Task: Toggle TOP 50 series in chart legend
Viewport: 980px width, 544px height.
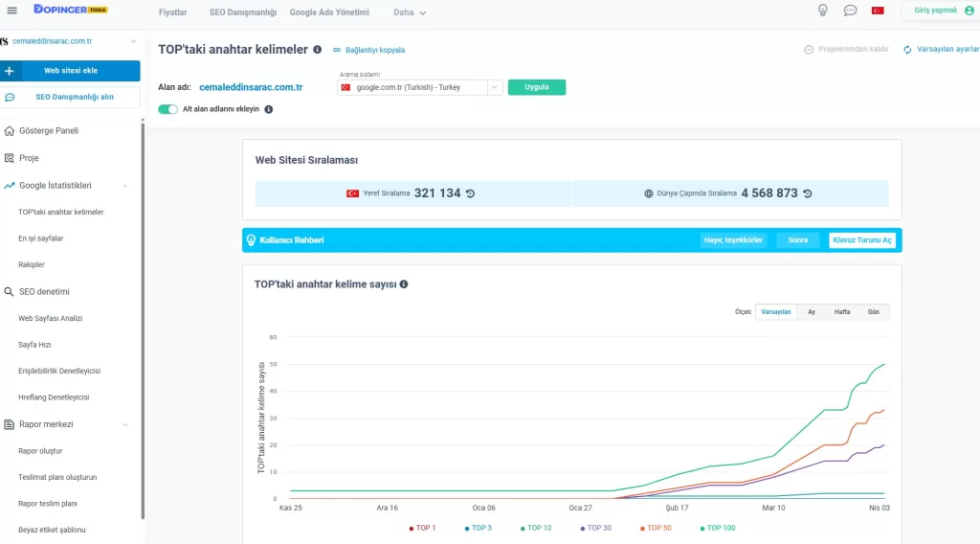Action: [x=657, y=528]
